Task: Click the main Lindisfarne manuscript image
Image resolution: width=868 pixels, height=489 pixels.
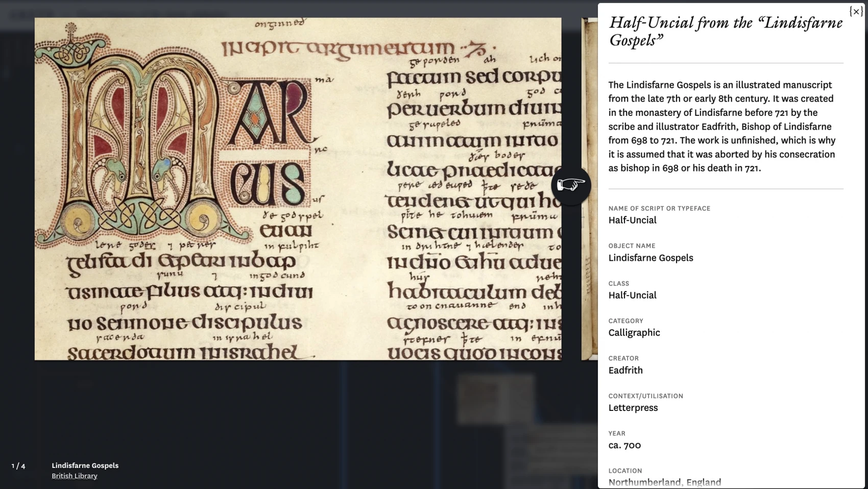Action: point(298,189)
